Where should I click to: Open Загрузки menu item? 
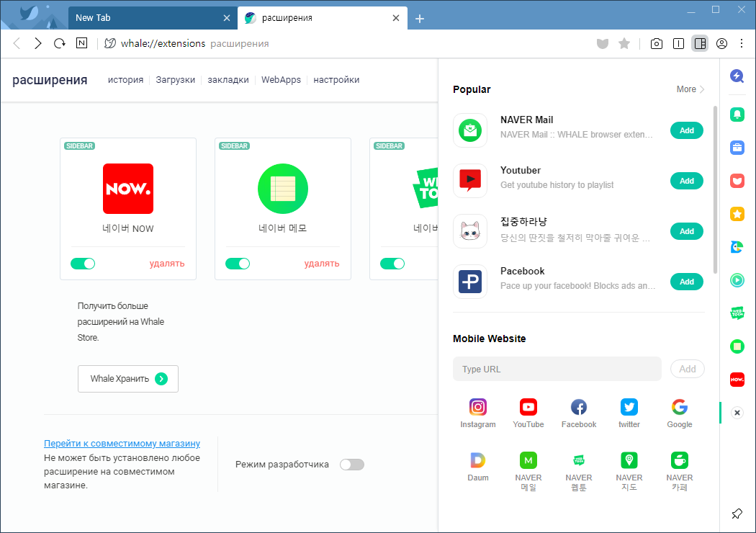176,79
